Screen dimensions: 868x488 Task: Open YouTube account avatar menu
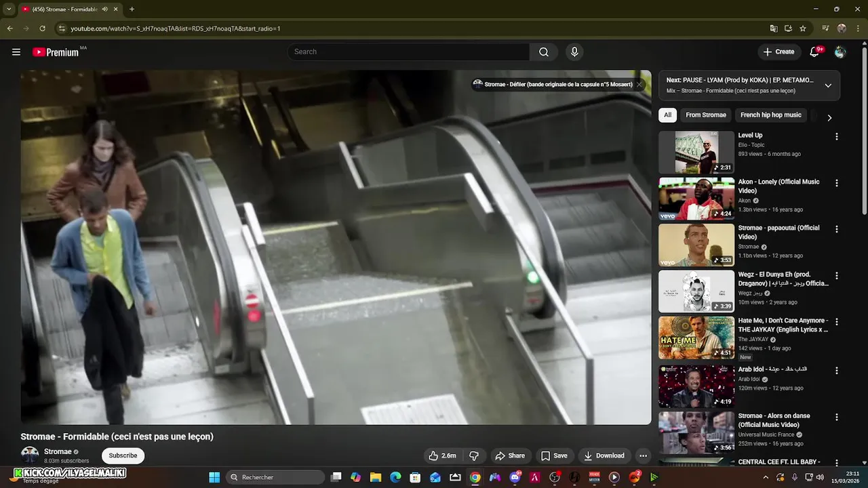(x=840, y=52)
